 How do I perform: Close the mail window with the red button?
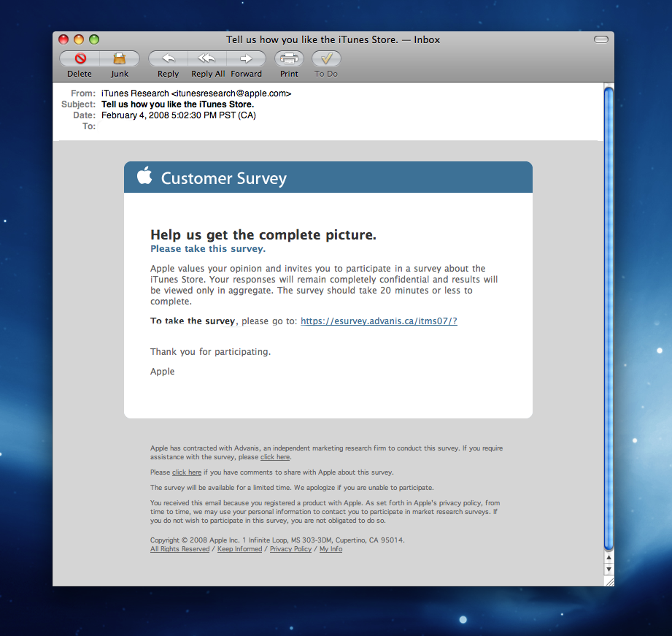[63, 39]
